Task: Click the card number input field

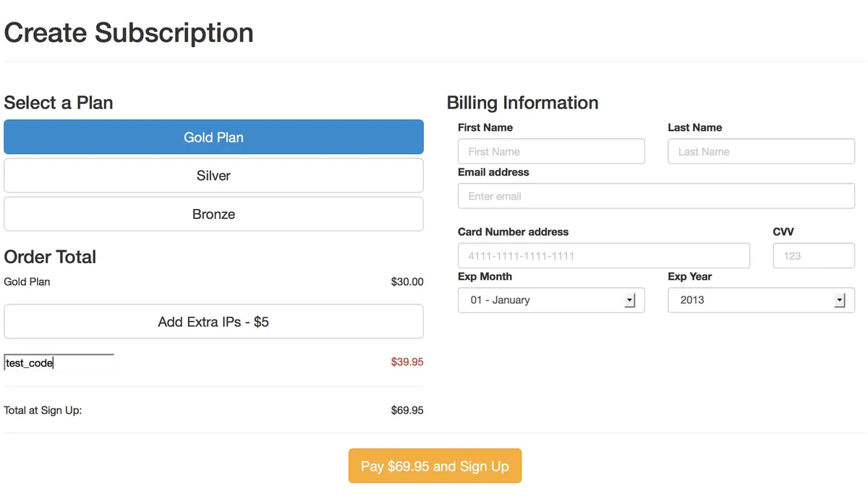Action: pyautogui.click(x=604, y=256)
